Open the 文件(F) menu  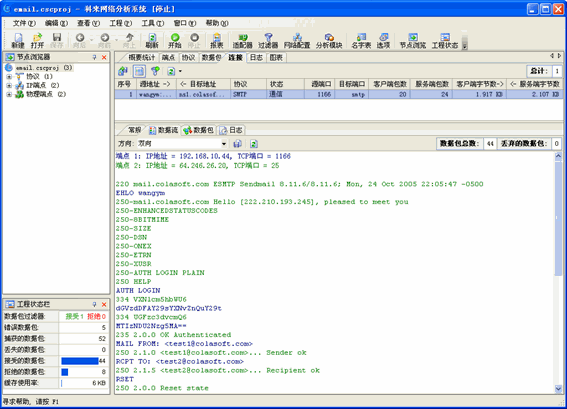point(24,23)
